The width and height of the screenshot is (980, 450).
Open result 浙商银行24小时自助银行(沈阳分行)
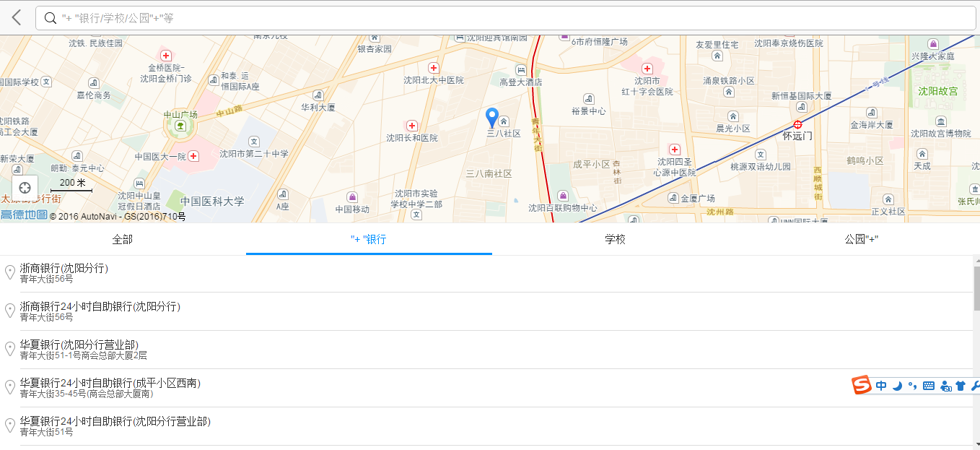point(486,311)
